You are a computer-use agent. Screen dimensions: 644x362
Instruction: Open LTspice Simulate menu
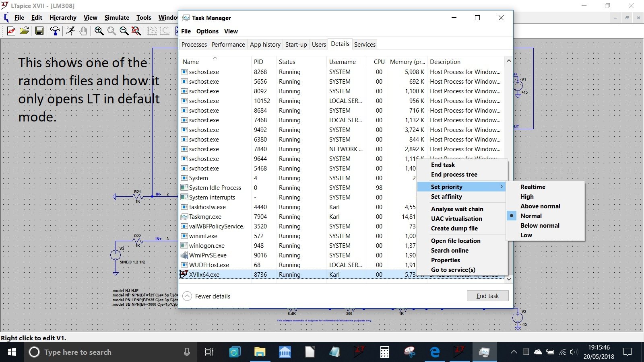[117, 17]
